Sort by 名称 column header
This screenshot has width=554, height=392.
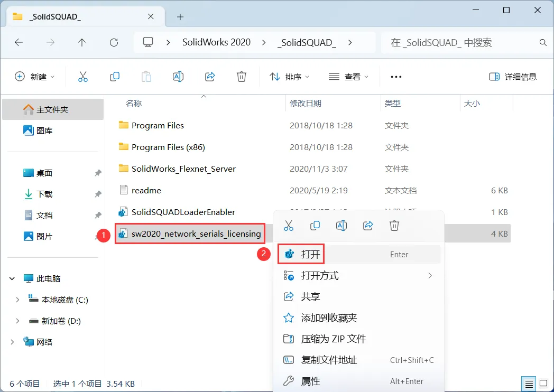coord(134,103)
